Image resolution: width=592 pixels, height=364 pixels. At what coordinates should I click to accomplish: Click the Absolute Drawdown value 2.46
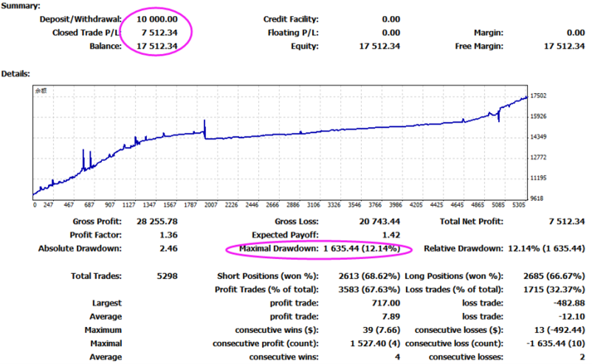tap(168, 249)
